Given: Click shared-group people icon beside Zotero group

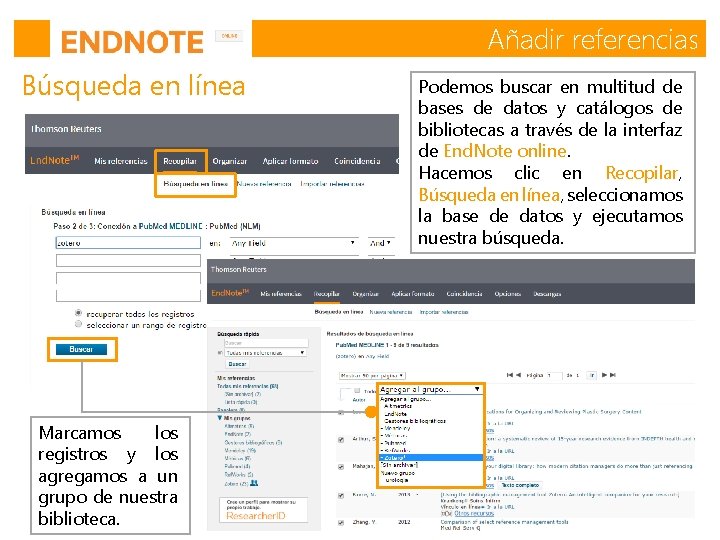Looking at the screenshot, I should [x=254, y=483].
